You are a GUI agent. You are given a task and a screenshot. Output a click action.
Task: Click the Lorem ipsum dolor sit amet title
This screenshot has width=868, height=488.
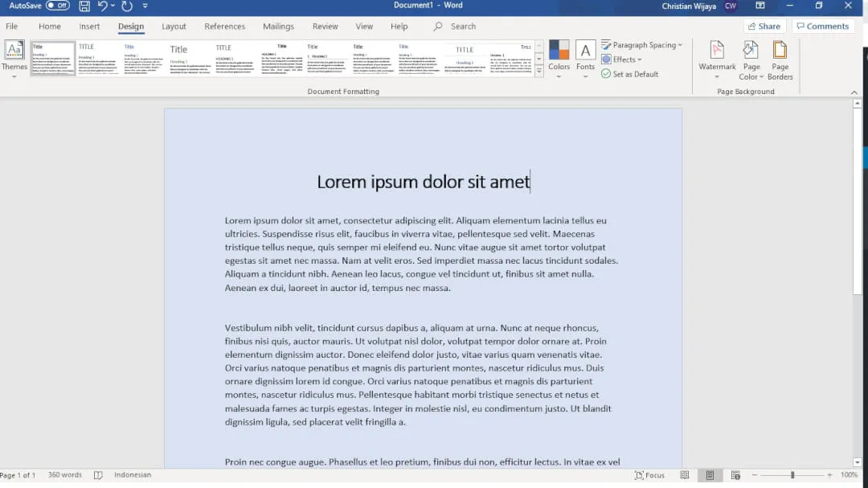tap(423, 182)
